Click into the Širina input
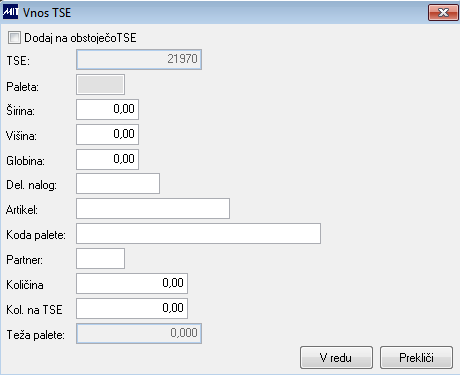The width and height of the screenshot is (460, 375). [107, 109]
